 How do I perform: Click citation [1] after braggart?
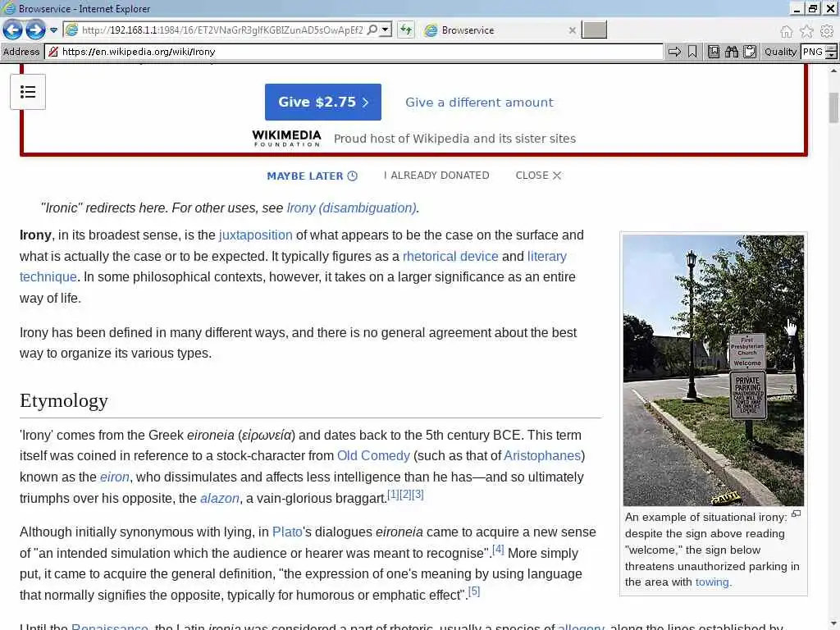pyautogui.click(x=393, y=494)
